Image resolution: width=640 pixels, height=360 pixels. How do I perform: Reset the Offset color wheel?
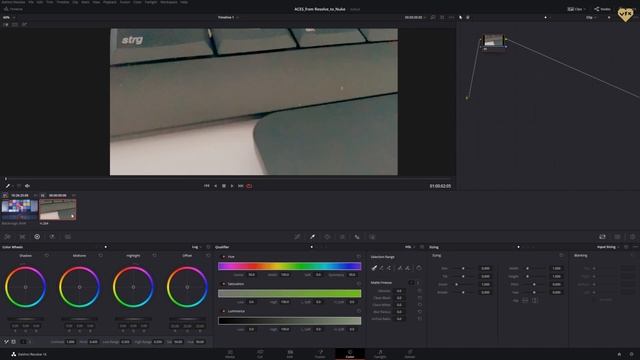[208, 256]
